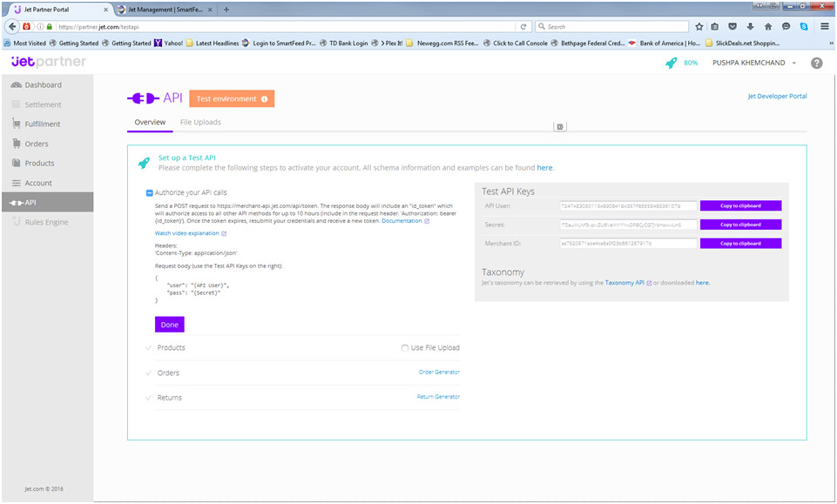Image resolution: width=837 pixels, height=504 pixels.
Task: Click the teal rocket progress icon in header
Action: [x=671, y=63]
